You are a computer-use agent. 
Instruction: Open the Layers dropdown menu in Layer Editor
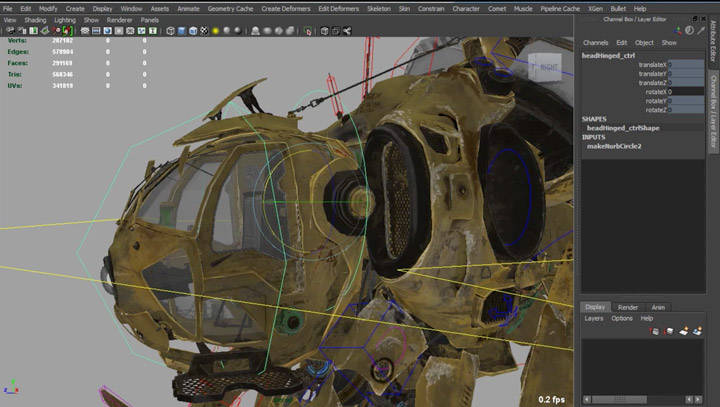[x=594, y=318]
